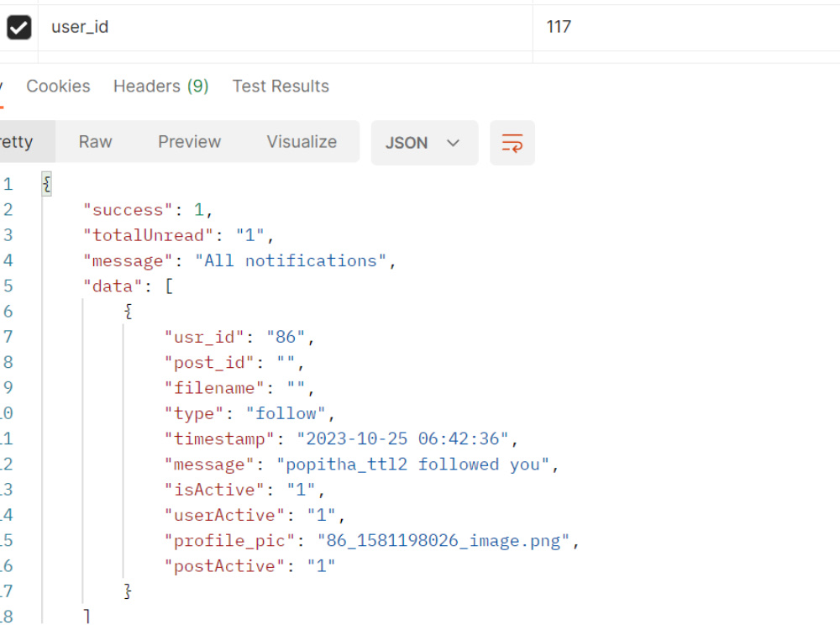
Task: Switch to the Cookies tab
Action: 59,87
